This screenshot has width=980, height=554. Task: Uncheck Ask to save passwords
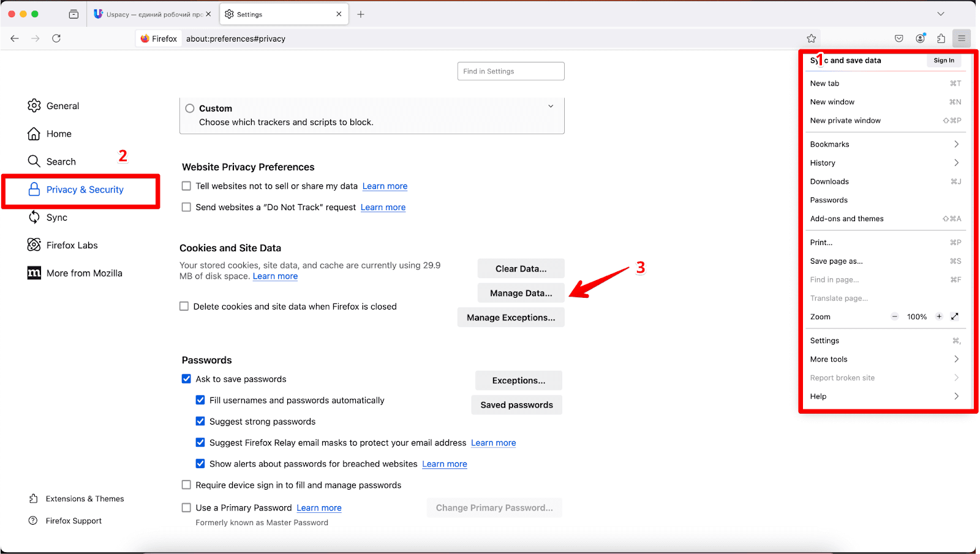pos(187,379)
